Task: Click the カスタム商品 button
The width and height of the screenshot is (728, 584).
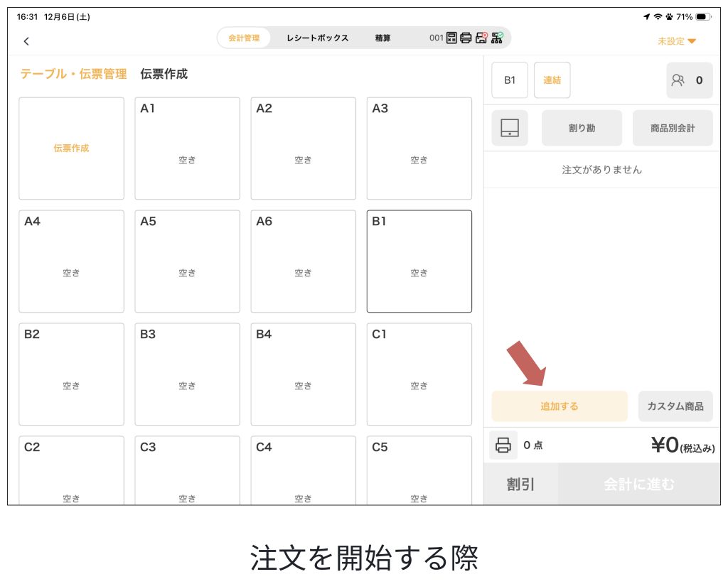Action: [x=675, y=406]
